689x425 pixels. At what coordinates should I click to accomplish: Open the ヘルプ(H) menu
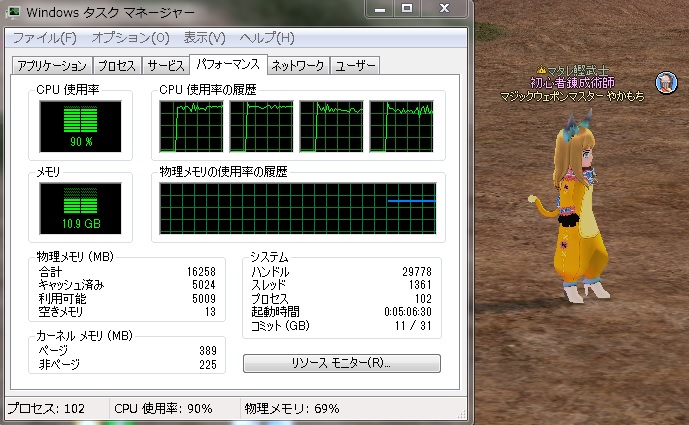point(267,38)
